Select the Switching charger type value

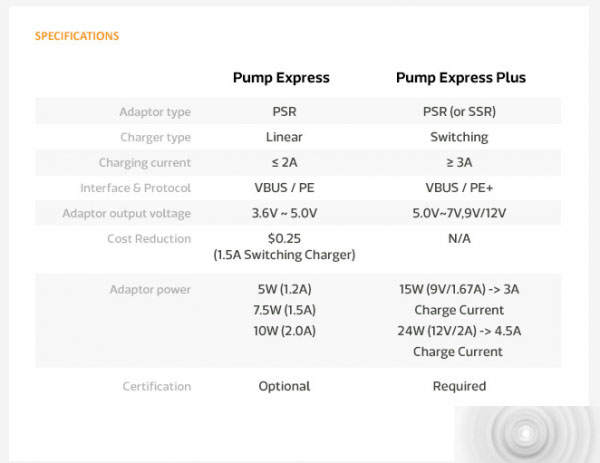[x=459, y=137]
